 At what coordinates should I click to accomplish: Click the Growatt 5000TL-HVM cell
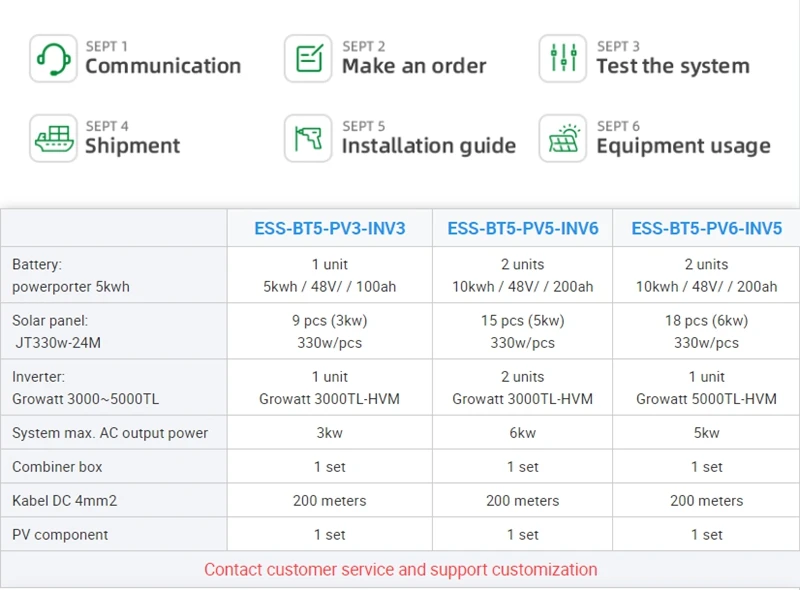tap(706, 399)
